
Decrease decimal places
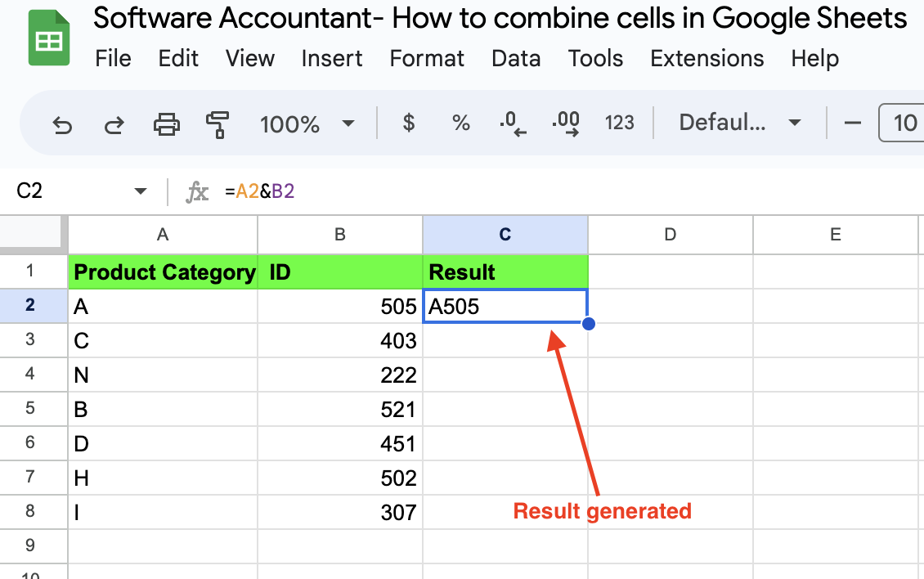[x=513, y=123]
